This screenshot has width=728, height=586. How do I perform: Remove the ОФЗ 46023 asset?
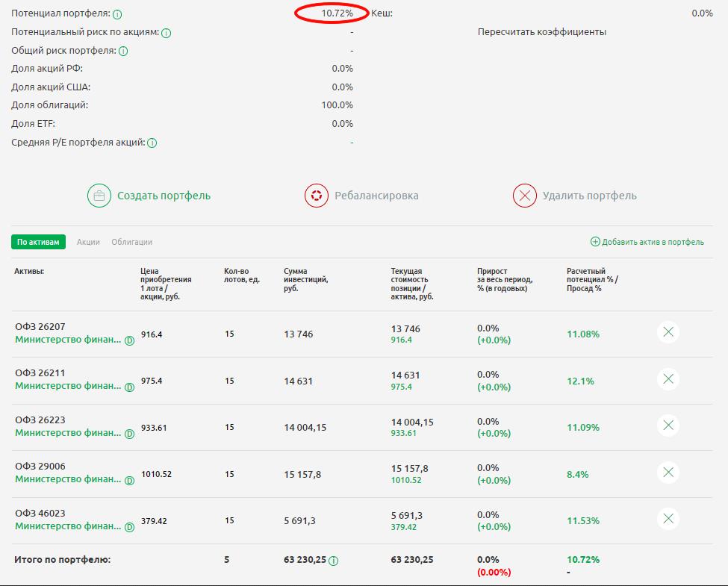[x=668, y=519]
